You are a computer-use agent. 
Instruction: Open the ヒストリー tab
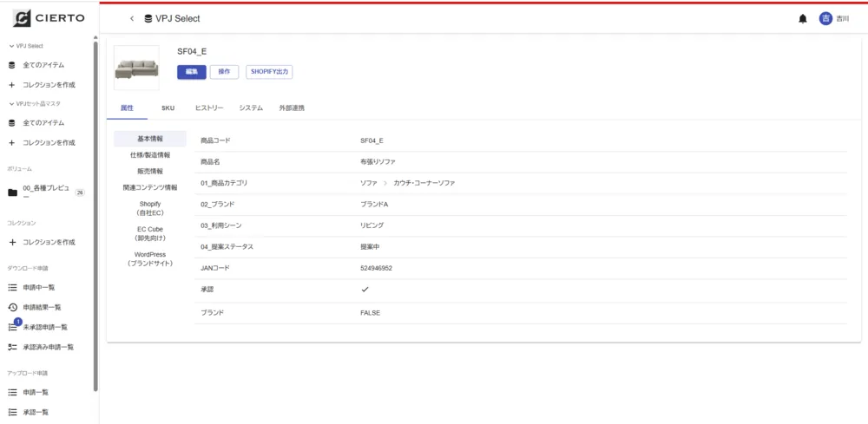[x=209, y=108]
